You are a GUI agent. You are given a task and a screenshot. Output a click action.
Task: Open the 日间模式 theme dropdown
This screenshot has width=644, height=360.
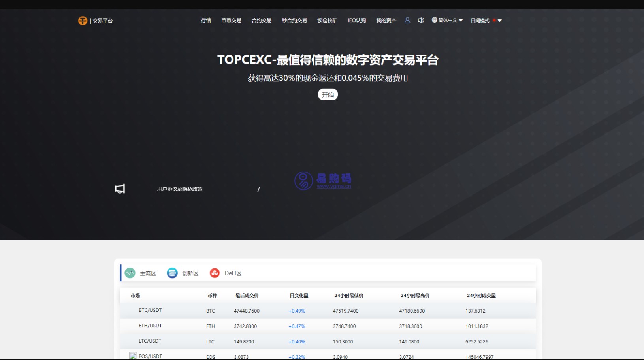coord(480,21)
